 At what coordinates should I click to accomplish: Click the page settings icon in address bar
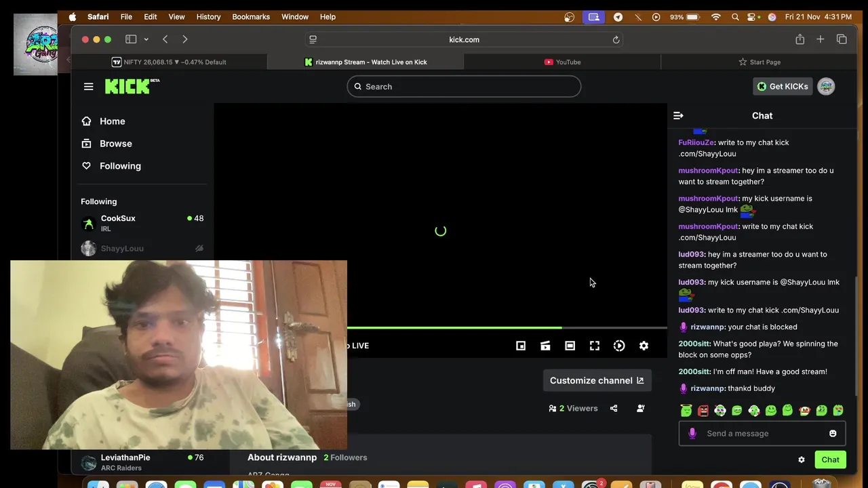pyautogui.click(x=313, y=39)
